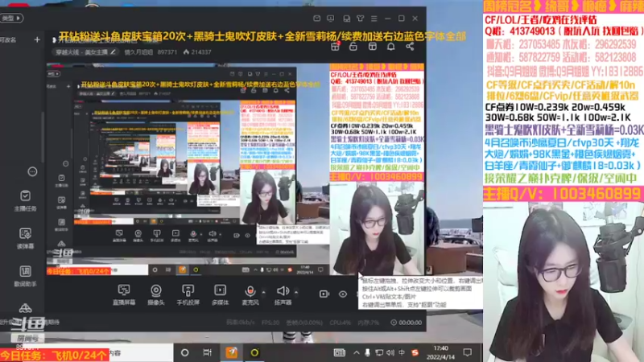The image size is (644, 362).
Task: Expand the speaker options arrow
Action: [296, 292]
